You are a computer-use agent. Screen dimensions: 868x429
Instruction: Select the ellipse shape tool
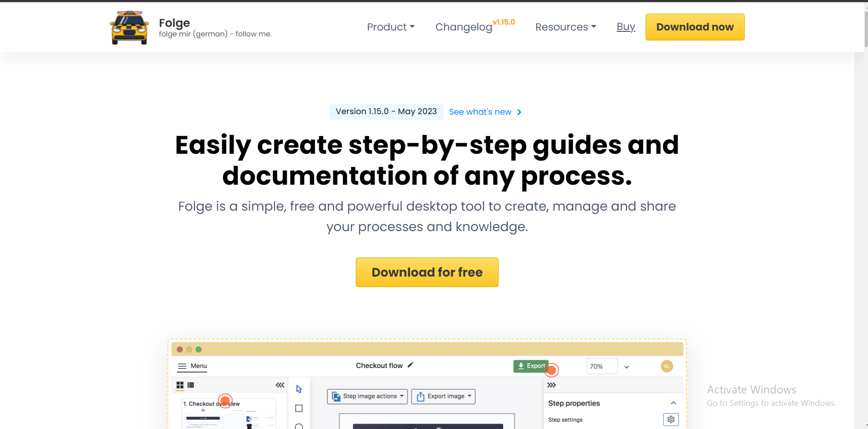point(299,426)
